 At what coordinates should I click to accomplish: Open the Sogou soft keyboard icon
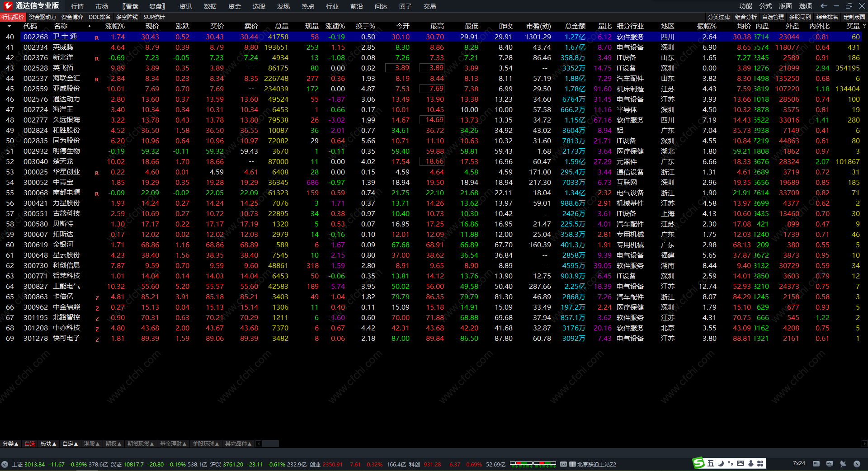741,463
